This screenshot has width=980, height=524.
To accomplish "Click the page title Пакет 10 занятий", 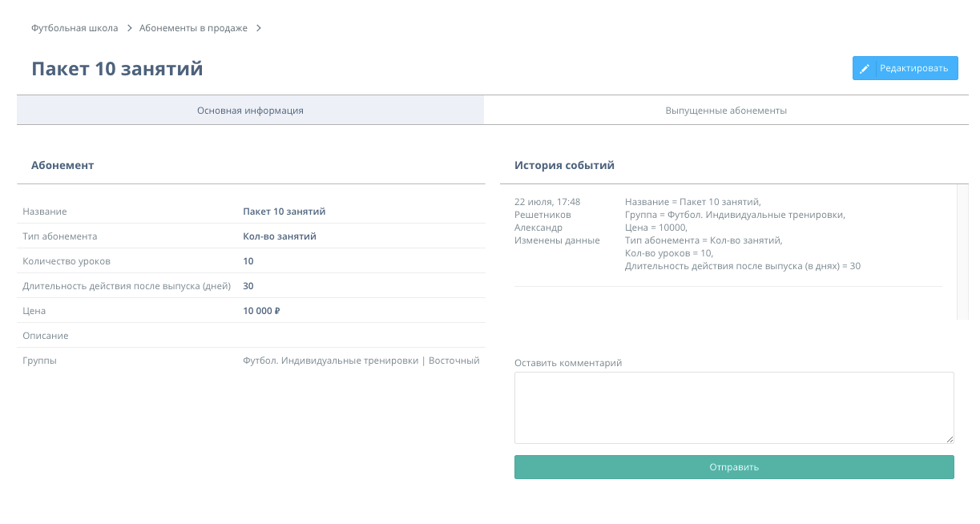I will (x=117, y=69).
